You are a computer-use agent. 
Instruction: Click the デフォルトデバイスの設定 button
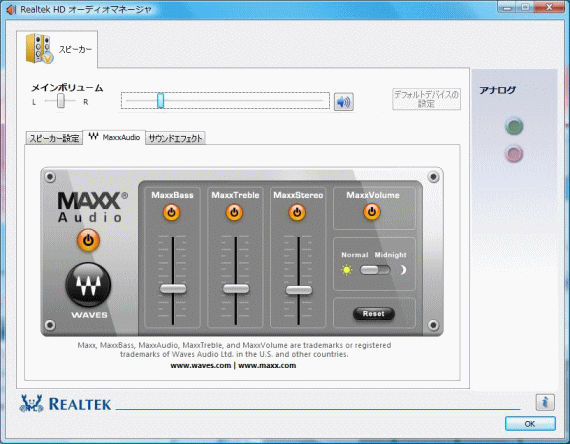tap(426, 99)
